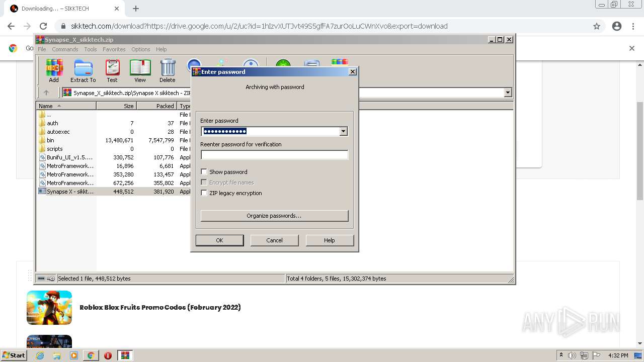Click the Extract To toolbar icon
The image size is (644, 362).
coord(83,70)
